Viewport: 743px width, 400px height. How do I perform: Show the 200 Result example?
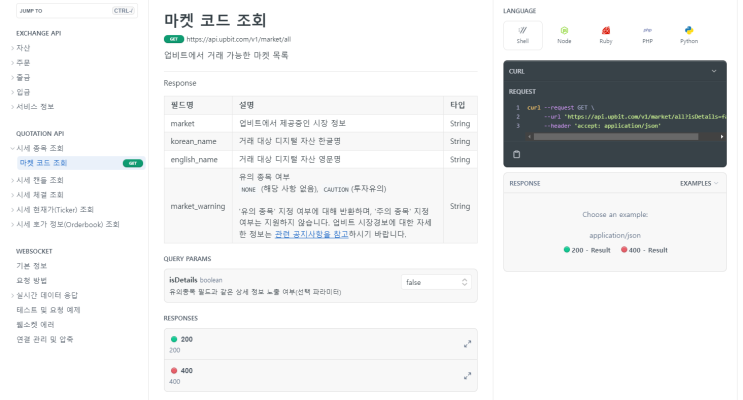[x=587, y=250]
